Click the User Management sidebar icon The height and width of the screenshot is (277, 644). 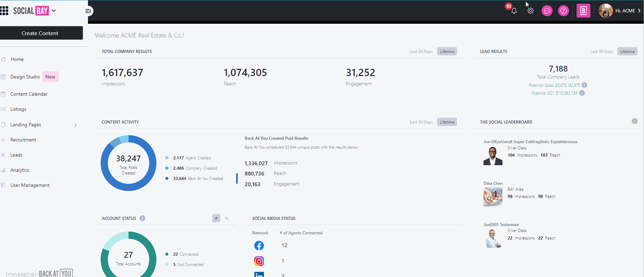click(x=3, y=185)
